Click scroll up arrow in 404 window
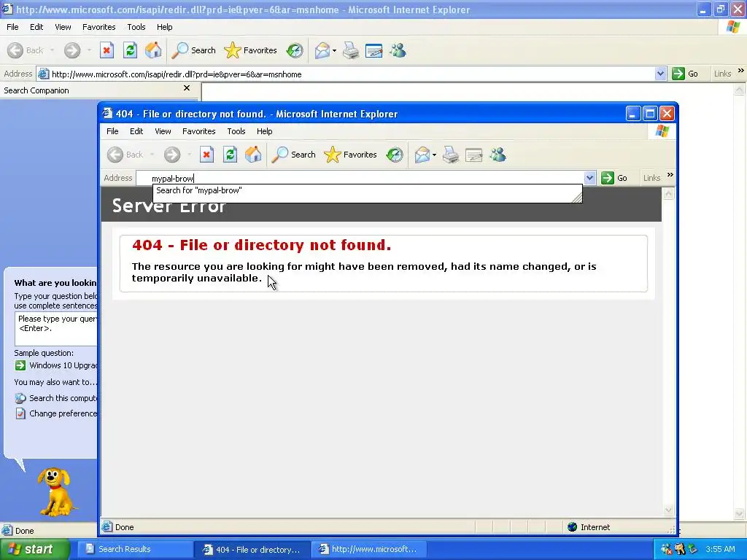The height and width of the screenshot is (560, 747). click(668, 194)
